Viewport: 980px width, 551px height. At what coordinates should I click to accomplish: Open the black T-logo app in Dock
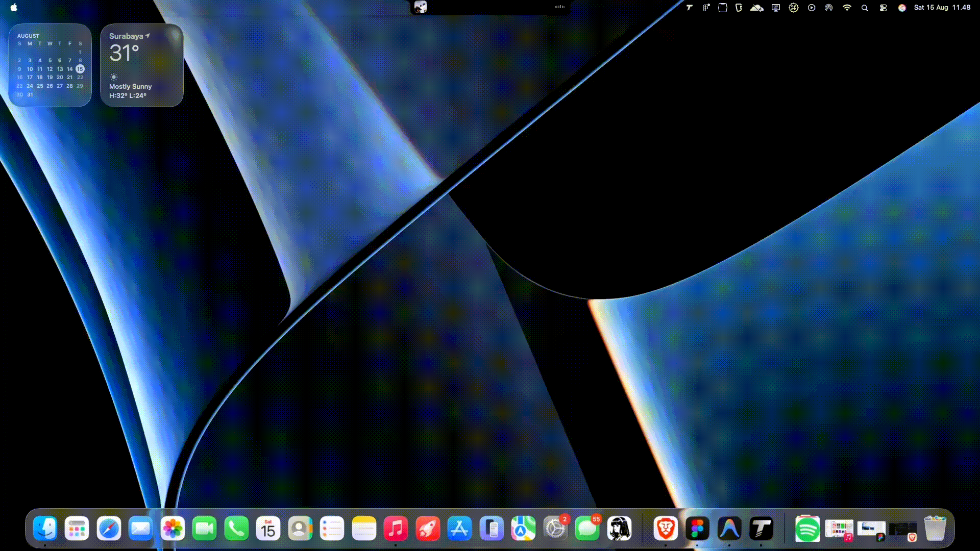pos(761,529)
